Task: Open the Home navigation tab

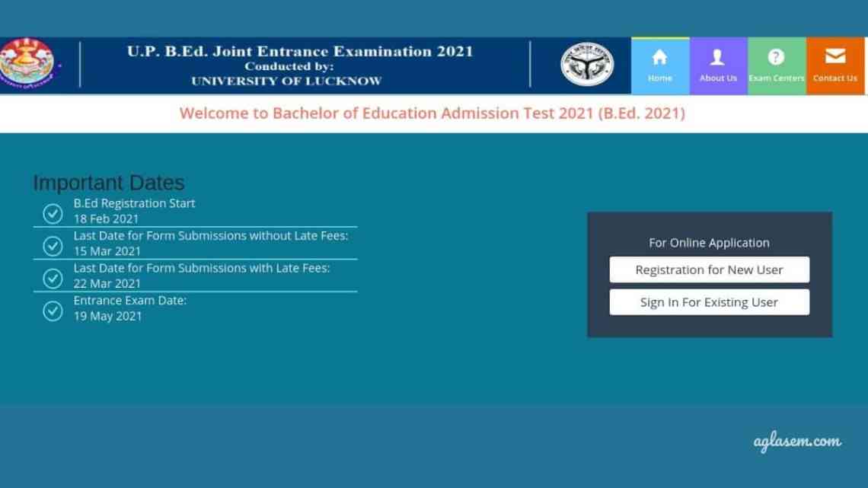Action: (x=659, y=65)
